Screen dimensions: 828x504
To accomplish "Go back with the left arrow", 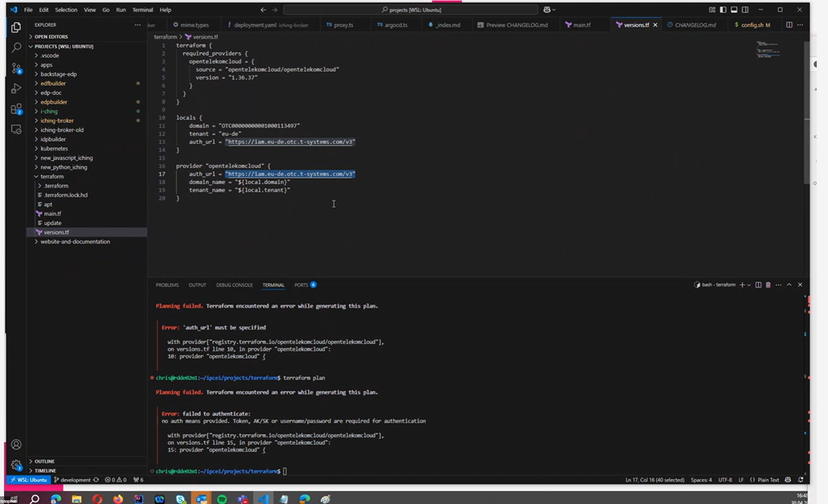I will point(263,9).
